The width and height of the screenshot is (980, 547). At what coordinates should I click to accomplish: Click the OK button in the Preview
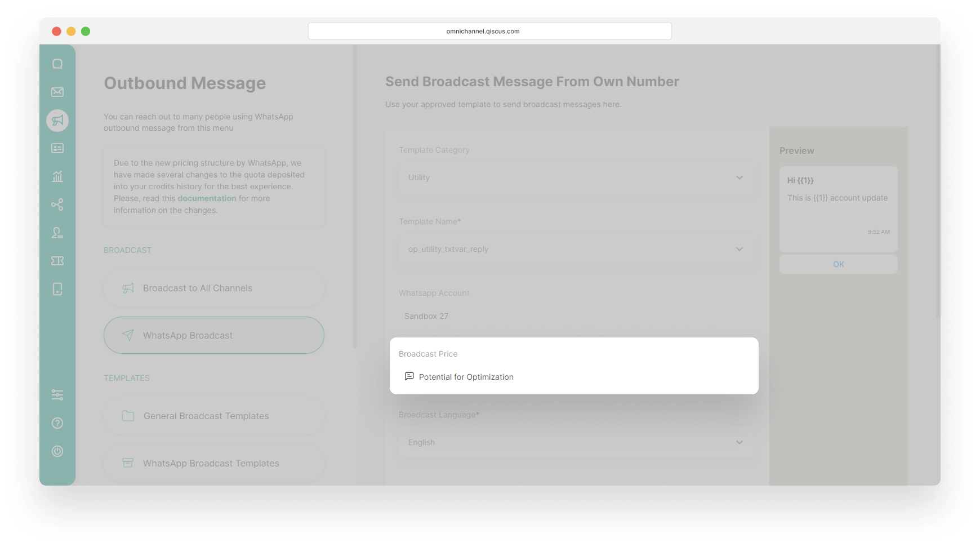tap(839, 264)
